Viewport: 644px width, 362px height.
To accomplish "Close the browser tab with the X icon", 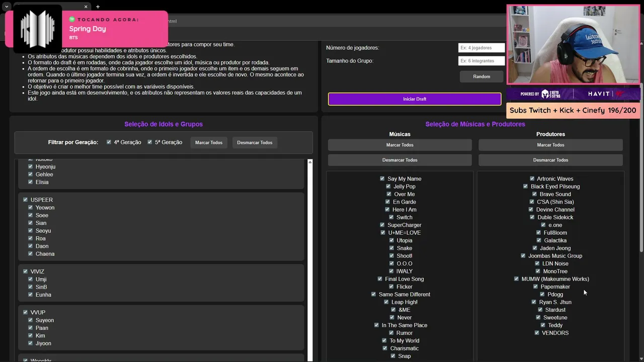I will [x=86, y=7].
